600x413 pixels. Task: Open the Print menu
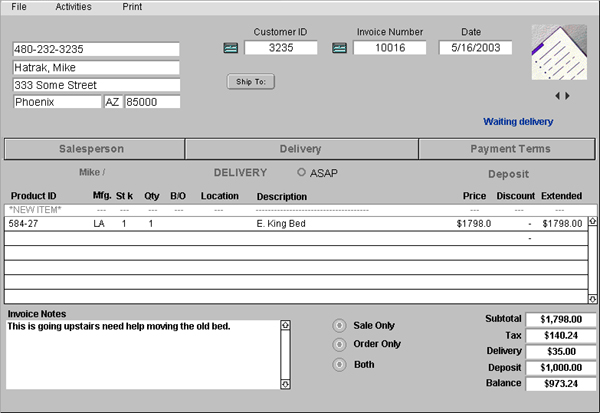coord(132,7)
